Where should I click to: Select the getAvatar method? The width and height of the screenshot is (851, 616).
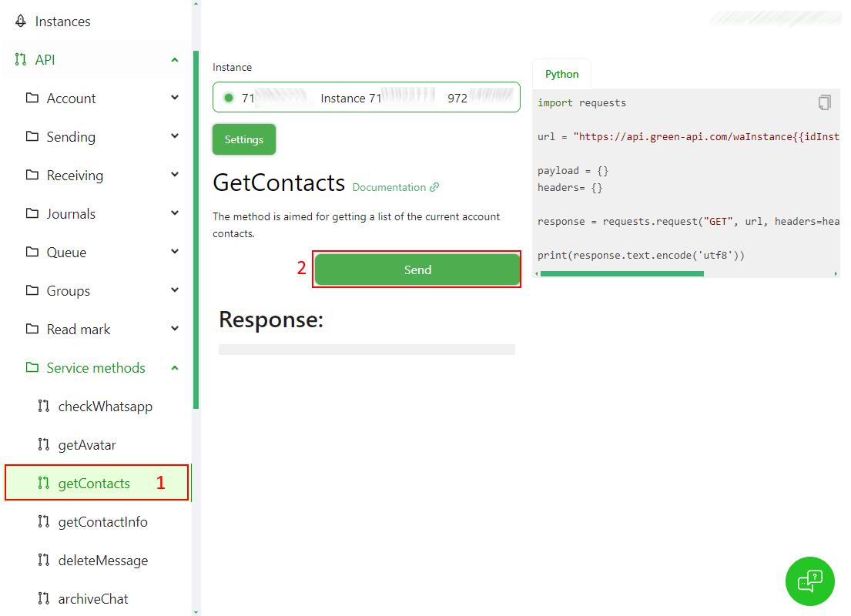coord(87,445)
